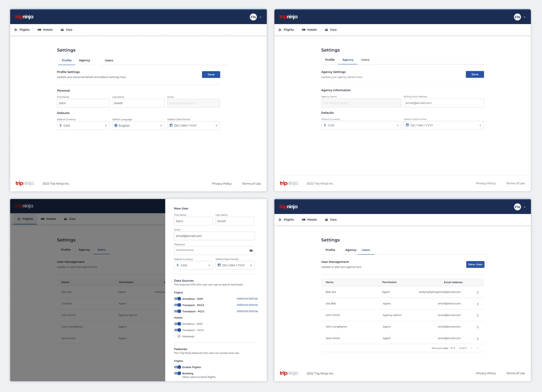Toggle Travelport - PCC1 hotels data source

pyautogui.click(x=178, y=330)
